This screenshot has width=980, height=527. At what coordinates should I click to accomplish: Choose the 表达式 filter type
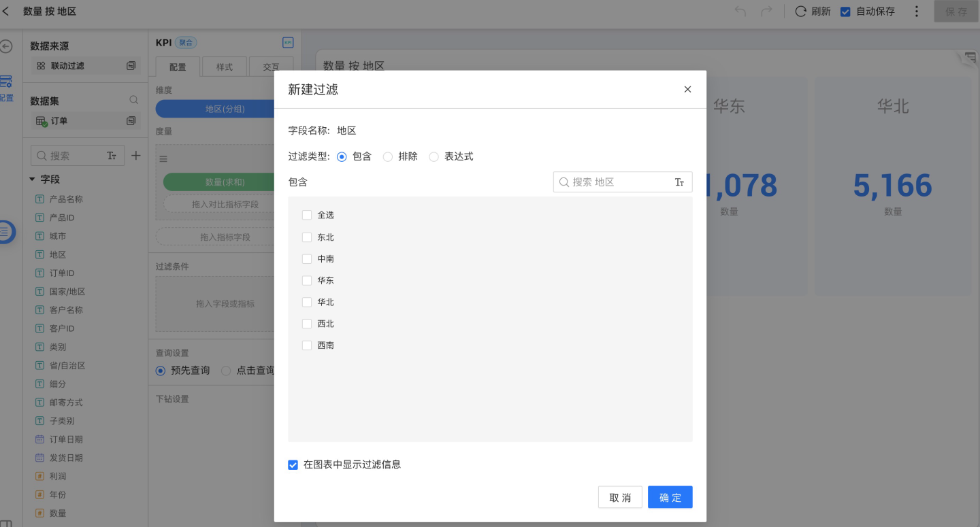(434, 156)
